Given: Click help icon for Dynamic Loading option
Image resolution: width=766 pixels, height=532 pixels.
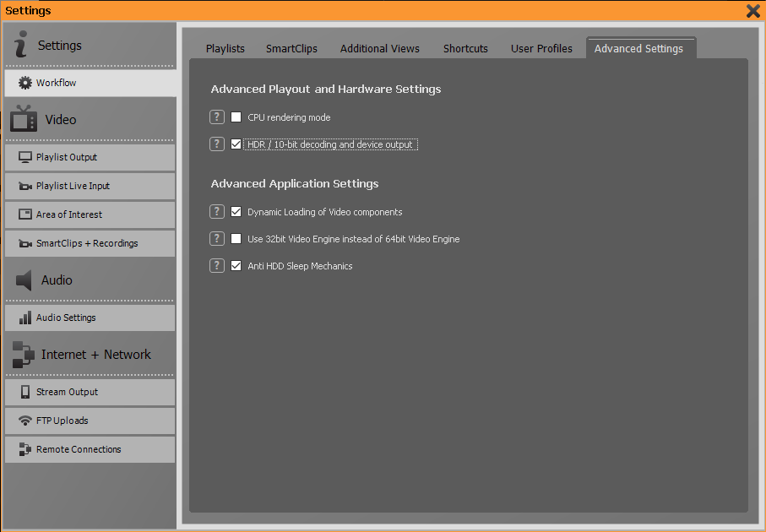Looking at the screenshot, I should click(x=217, y=211).
